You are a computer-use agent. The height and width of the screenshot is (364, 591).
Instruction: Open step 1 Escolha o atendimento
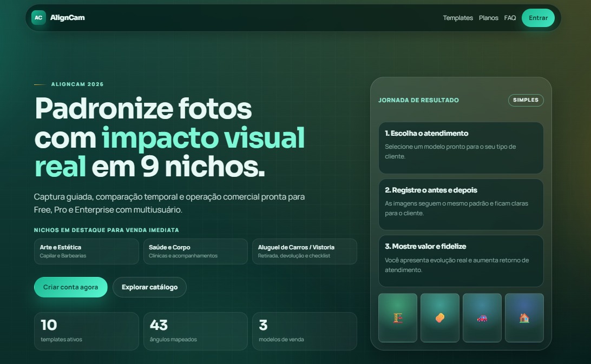pyautogui.click(x=461, y=148)
